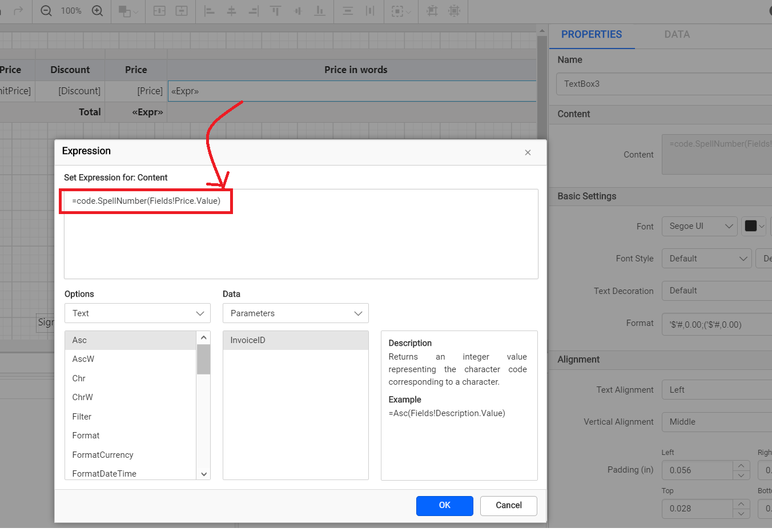
Task: Click the align bottom toolbar icon
Action: pyautogui.click(x=320, y=11)
